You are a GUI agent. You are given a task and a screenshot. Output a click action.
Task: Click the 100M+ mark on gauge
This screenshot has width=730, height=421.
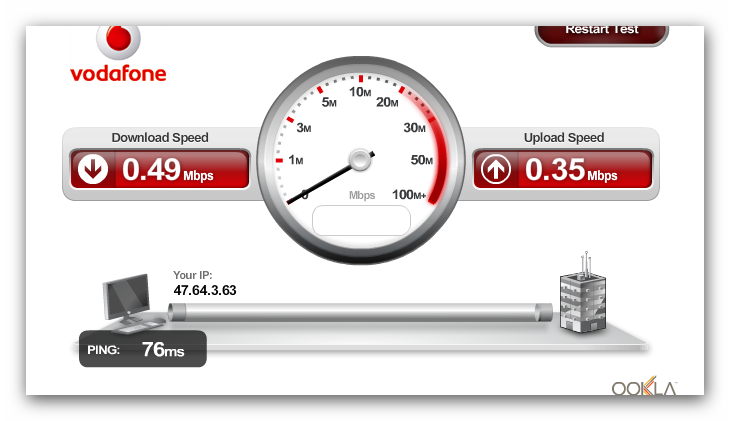tap(409, 194)
